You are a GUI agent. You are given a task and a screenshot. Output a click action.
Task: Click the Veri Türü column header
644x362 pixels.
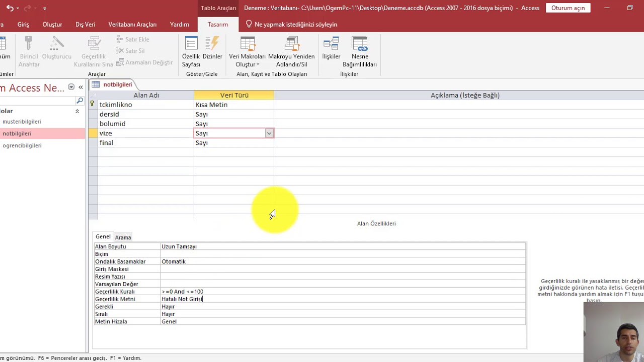[234, 95]
